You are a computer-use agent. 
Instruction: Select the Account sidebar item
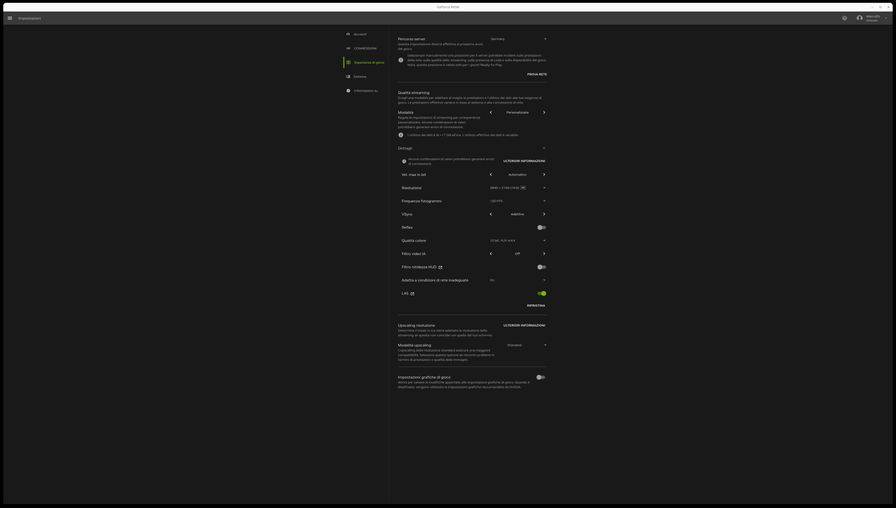click(359, 34)
